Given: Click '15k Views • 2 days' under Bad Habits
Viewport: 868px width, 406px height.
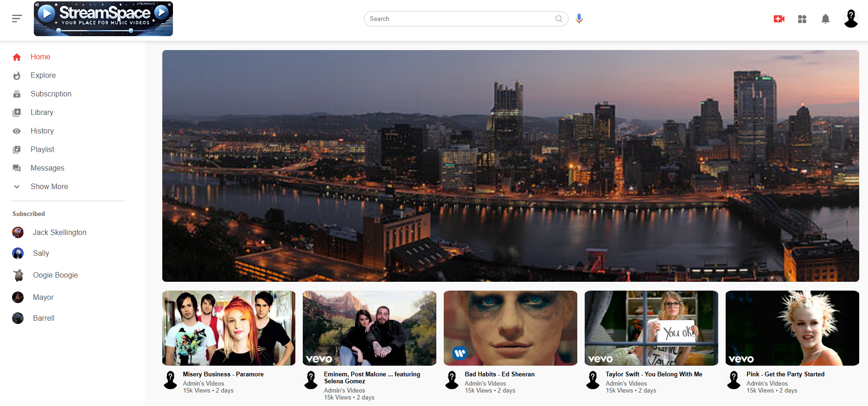Looking at the screenshot, I should coord(490,390).
